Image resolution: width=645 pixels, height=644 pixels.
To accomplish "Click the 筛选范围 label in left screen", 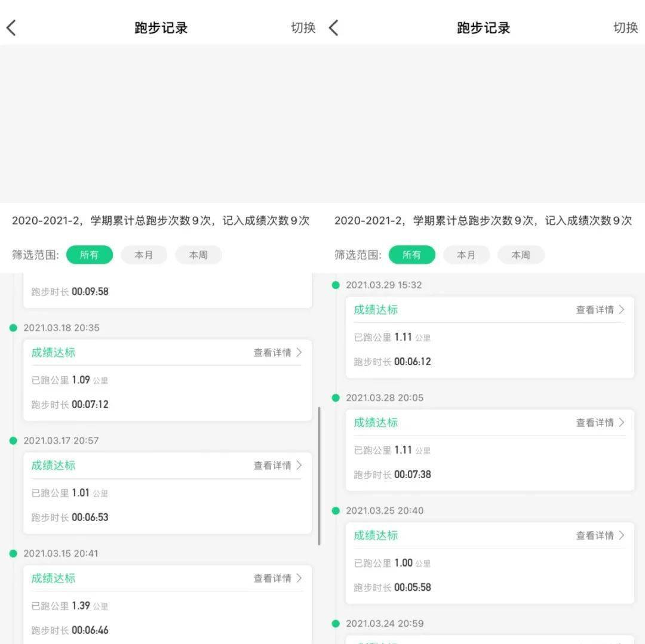I will click(35, 255).
